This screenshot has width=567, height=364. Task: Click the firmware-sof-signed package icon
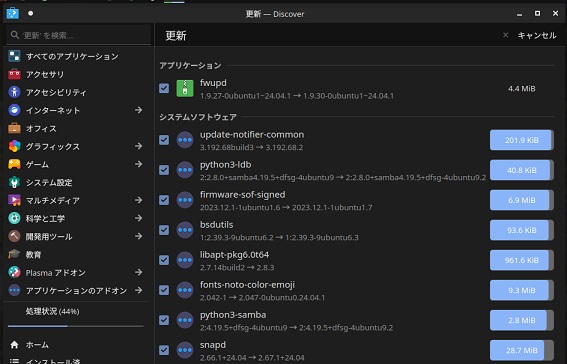point(185,200)
